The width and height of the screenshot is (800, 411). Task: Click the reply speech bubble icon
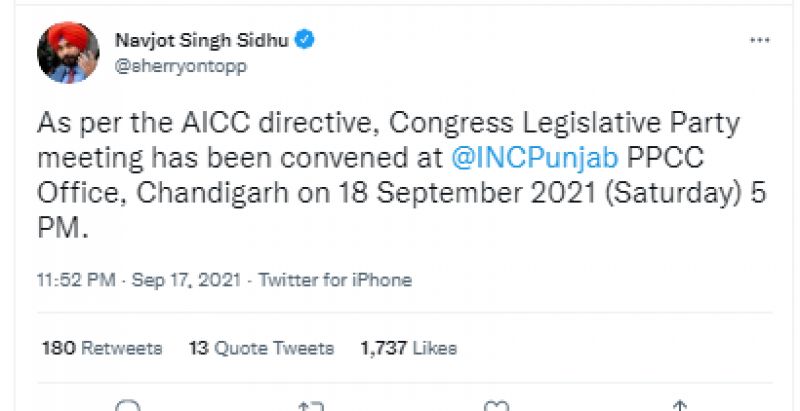[x=128, y=406]
